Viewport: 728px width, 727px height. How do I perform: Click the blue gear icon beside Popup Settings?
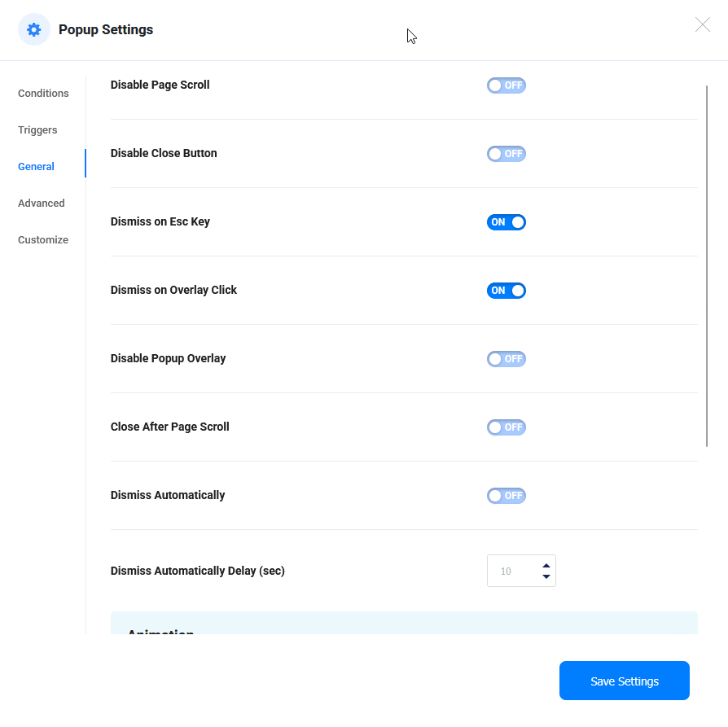pos(33,29)
